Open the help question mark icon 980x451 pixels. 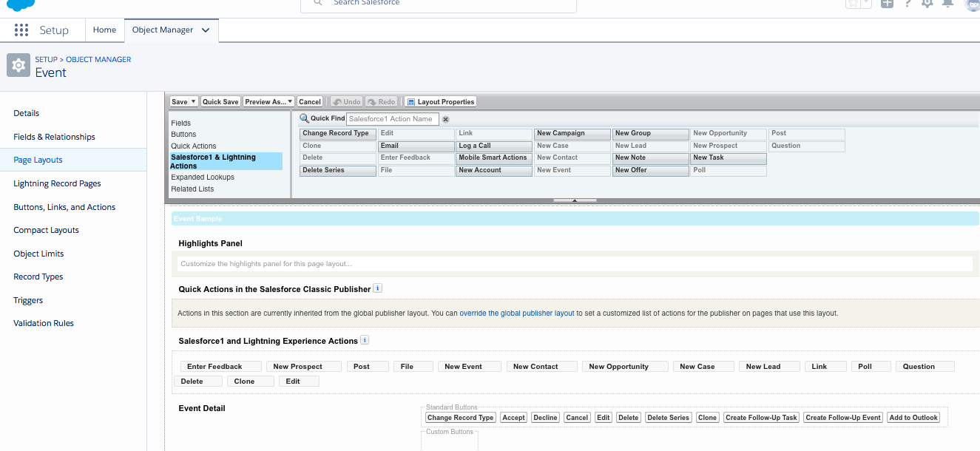[x=908, y=3]
